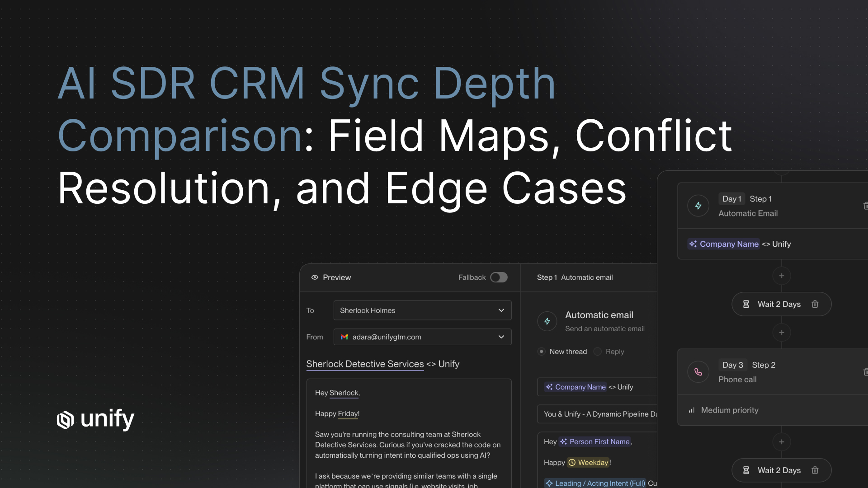Open the To recipient dropdown showing Sherlock Holmes
Viewport: 868px width, 488px height.
point(501,310)
